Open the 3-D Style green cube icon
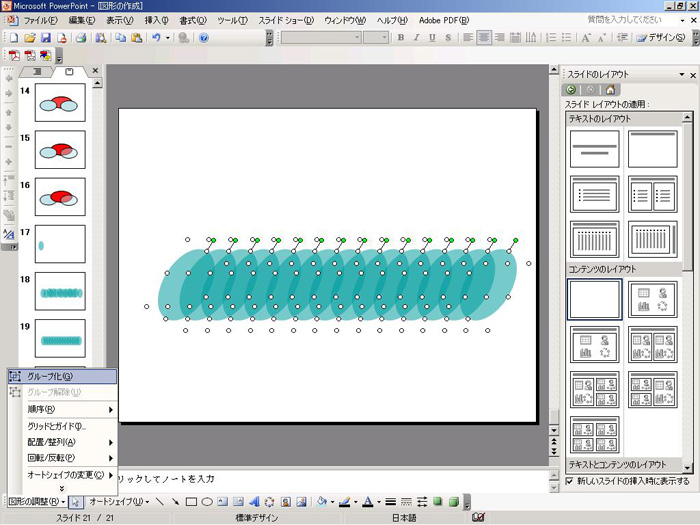The height and width of the screenshot is (525, 700). [x=454, y=502]
